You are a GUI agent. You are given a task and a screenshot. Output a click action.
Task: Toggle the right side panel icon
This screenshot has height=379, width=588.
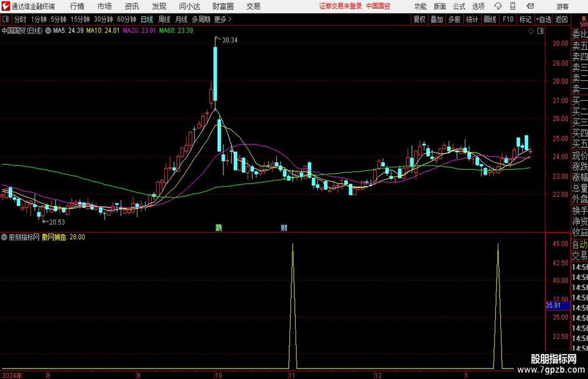click(x=540, y=31)
